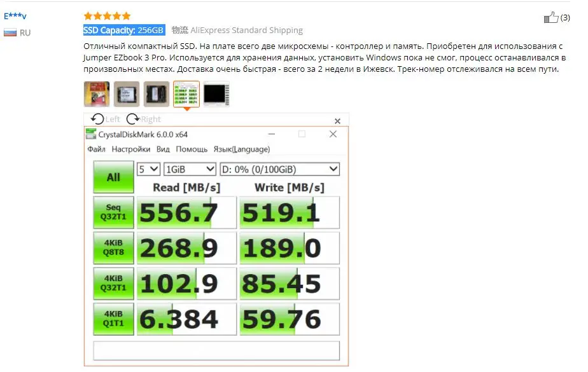
Task: Rotate image right icon
Action: coord(132,119)
